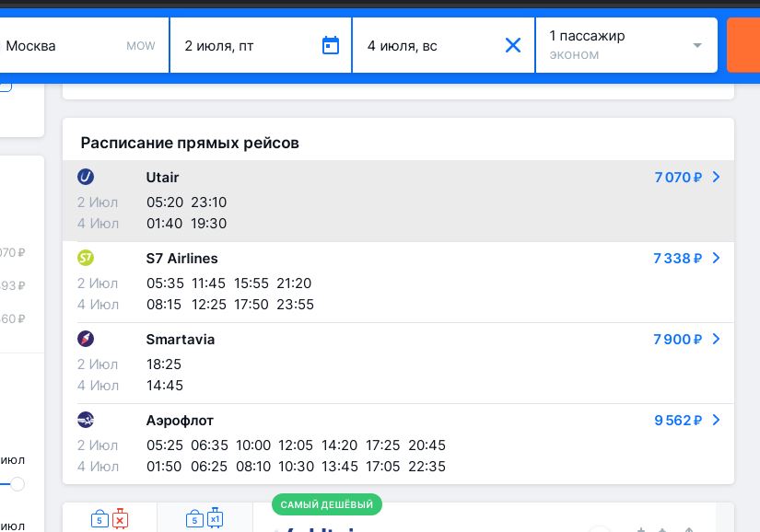This screenshot has height=532, width=760.
Task: Click the orange search button
Action: tap(743, 45)
